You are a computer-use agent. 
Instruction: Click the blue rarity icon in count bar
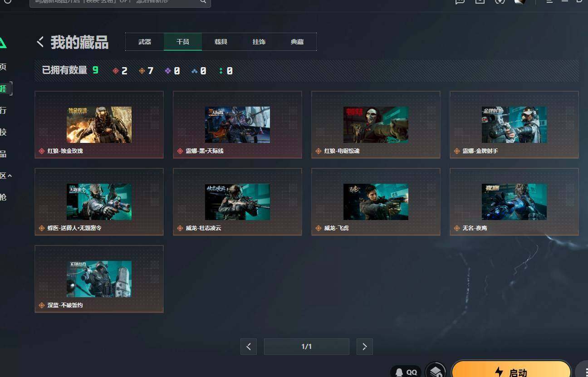tap(194, 71)
